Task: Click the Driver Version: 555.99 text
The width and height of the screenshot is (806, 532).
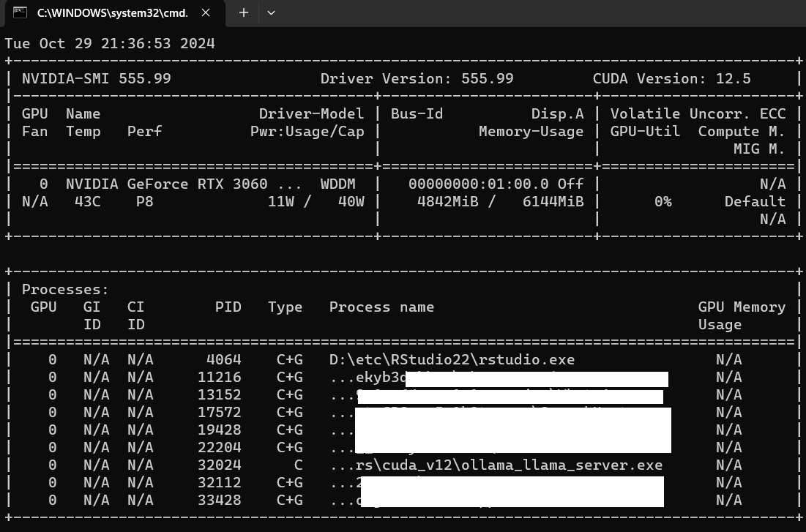Action: tap(417, 78)
